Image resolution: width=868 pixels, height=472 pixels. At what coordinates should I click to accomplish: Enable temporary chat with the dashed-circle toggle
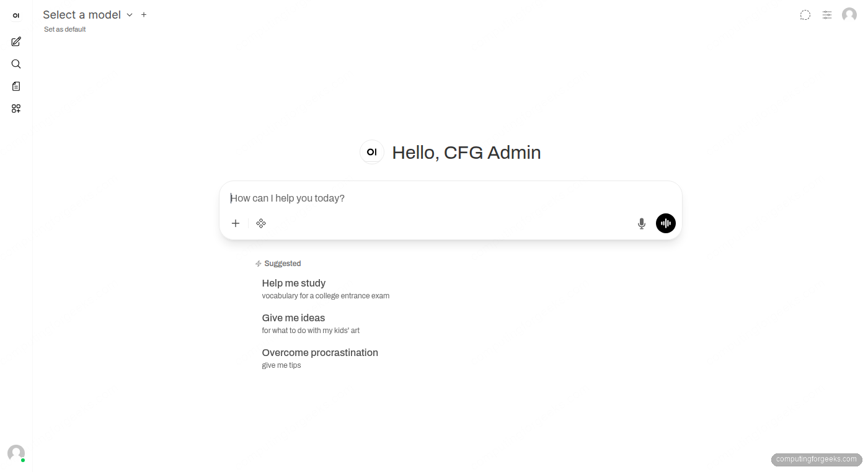pos(805,14)
